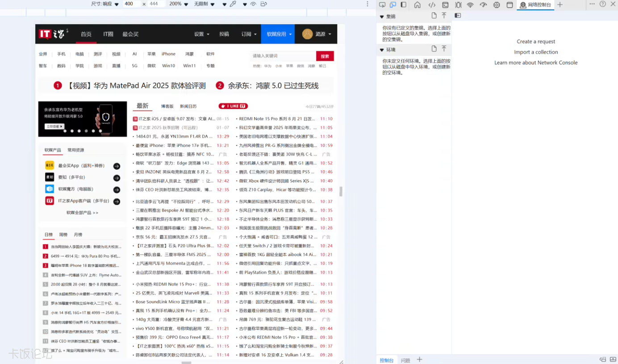The image size is (618, 364).
Task: Open Create a request link
Action: pos(536,42)
